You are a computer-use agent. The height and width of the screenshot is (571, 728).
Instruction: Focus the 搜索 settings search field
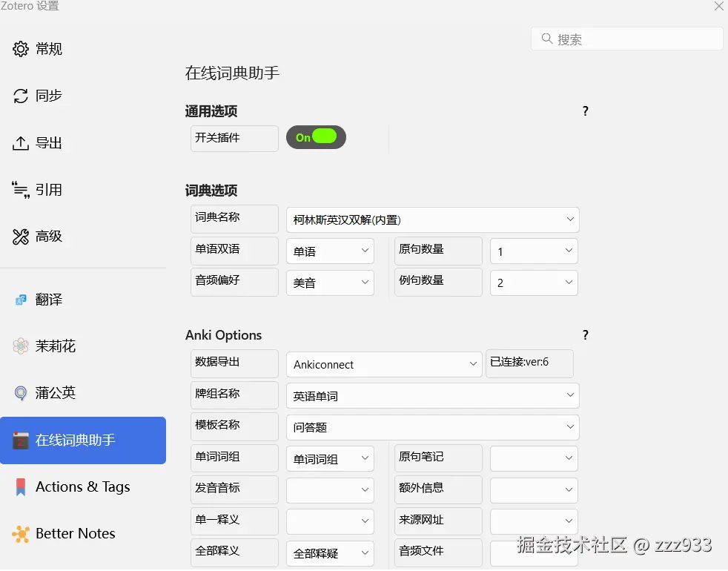point(626,39)
